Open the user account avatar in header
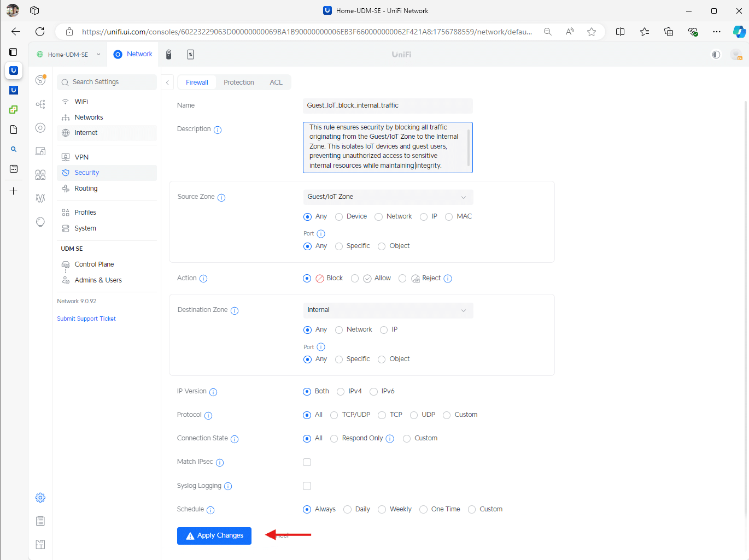749x560 pixels. (736, 55)
